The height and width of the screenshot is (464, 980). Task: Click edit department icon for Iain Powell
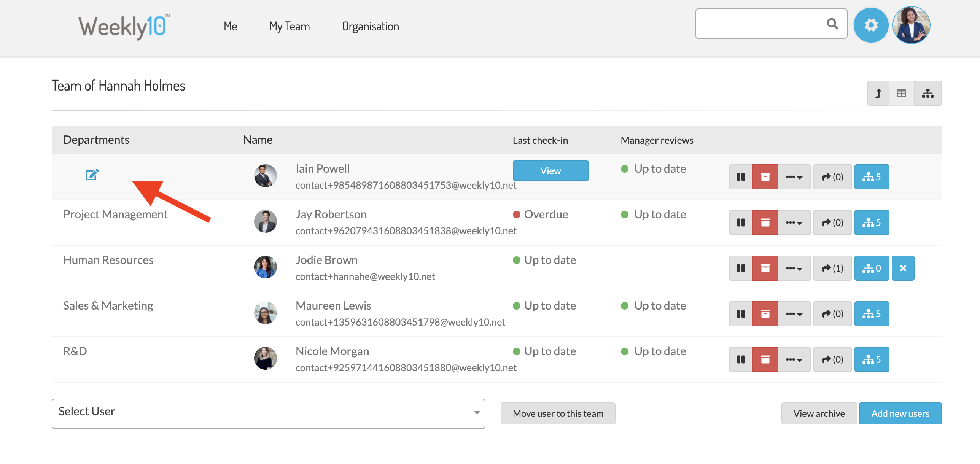[x=92, y=175]
